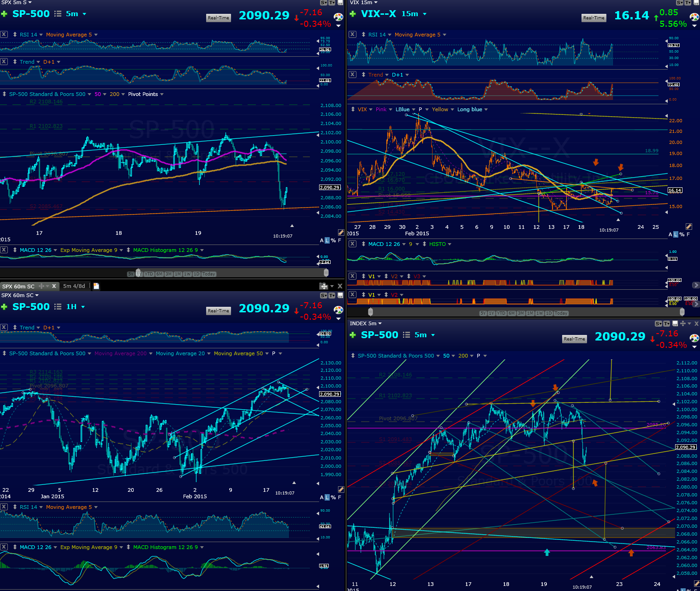The height and width of the screenshot is (591, 700).
Task: Switch to the 5m 4/8d tab
Action: click(x=74, y=286)
